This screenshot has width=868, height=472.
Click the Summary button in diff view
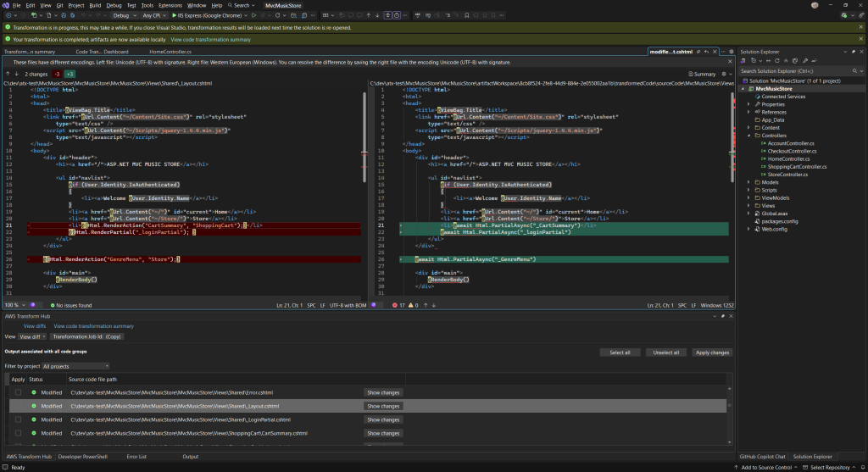pyautogui.click(x=702, y=75)
